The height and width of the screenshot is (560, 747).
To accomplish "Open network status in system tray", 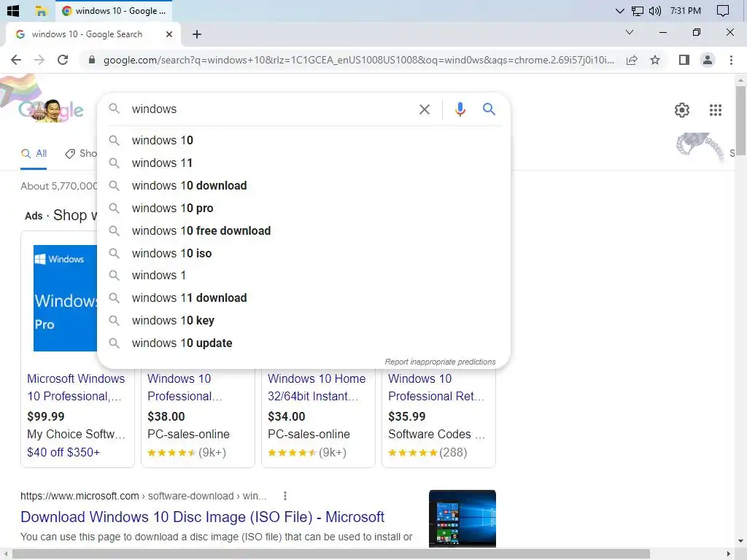I will click(x=638, y=10).
